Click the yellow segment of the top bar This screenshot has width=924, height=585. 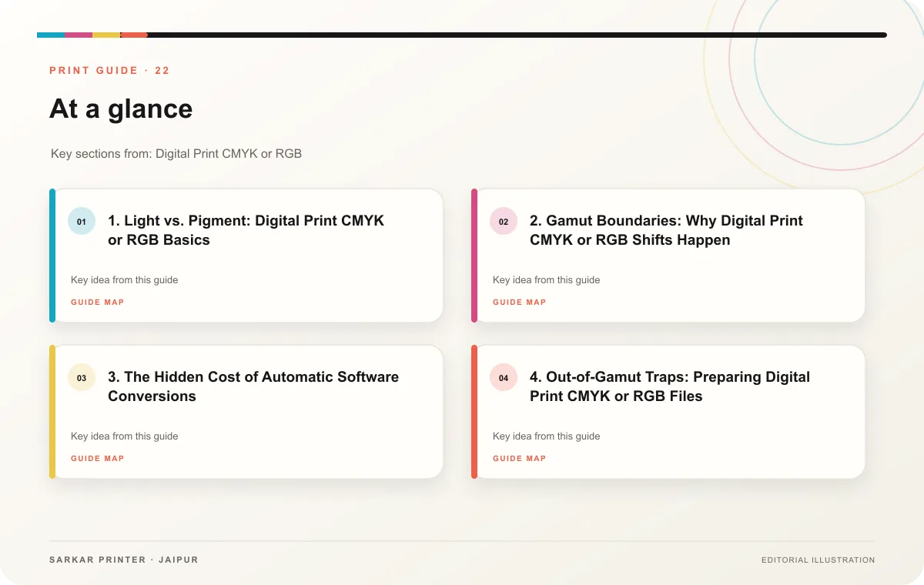click(x=106, y=35)
